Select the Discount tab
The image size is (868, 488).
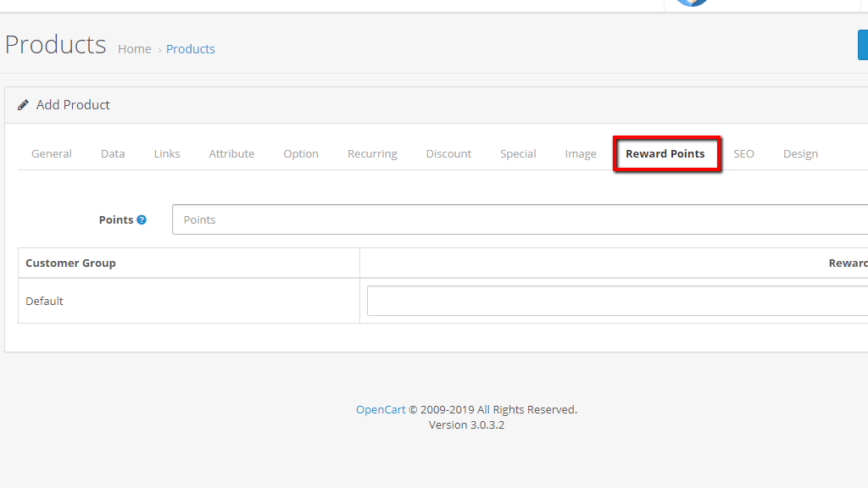click(x=448, y=154)
